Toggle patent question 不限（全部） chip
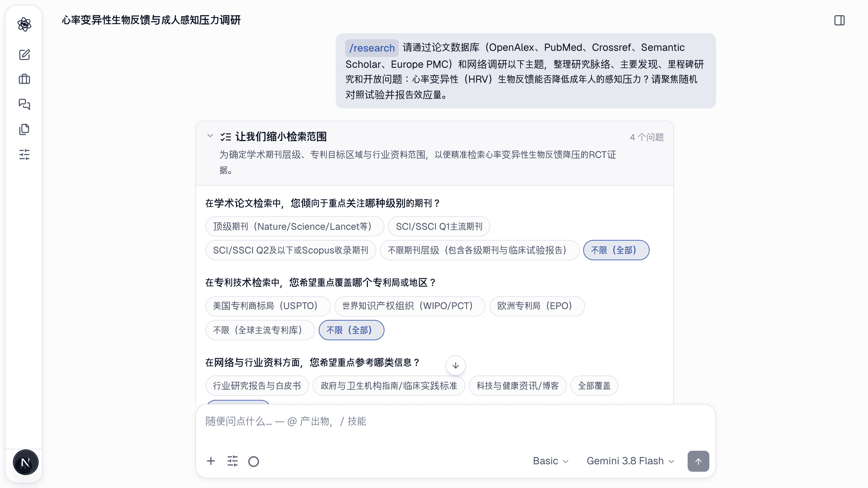 pyautogui.click(x=351, y=330)
